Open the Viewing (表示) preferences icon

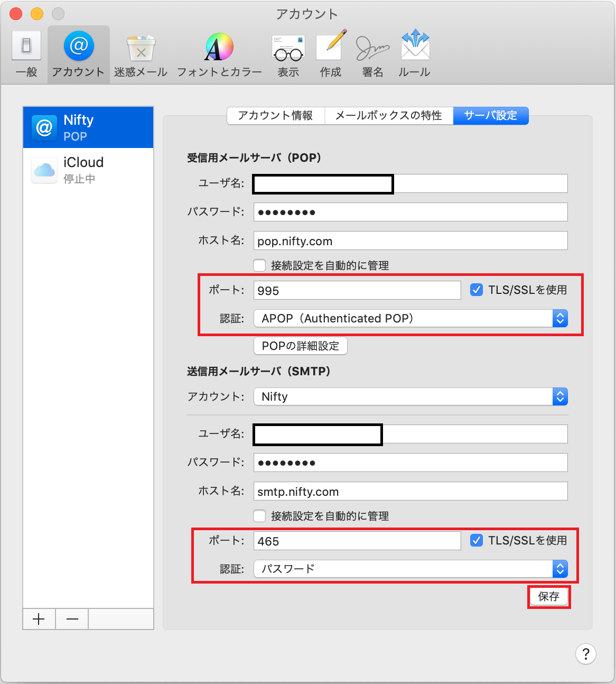click(288, 55)
